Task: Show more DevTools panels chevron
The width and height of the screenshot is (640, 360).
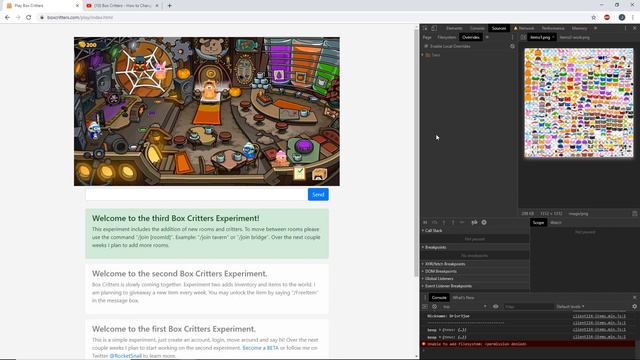Action: 596,28
